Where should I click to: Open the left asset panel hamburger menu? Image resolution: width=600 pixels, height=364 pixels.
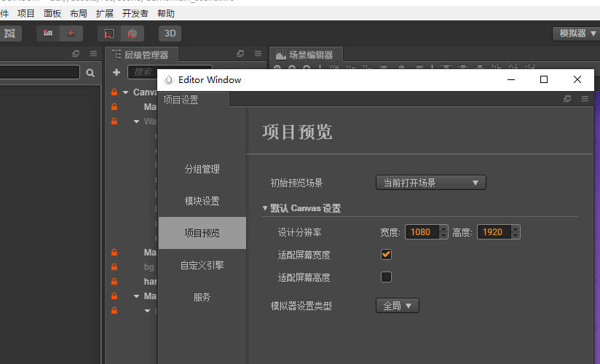point(93,54)
